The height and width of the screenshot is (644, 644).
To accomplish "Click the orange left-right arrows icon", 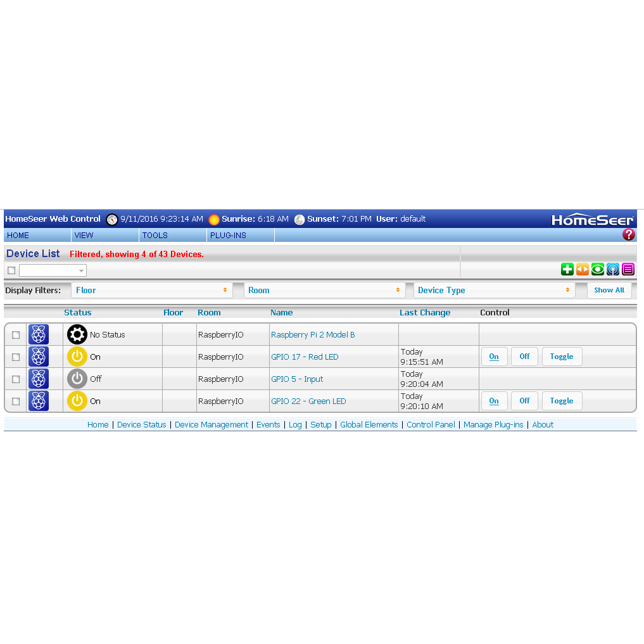I will pyautogui.click(x=583, y=270).
